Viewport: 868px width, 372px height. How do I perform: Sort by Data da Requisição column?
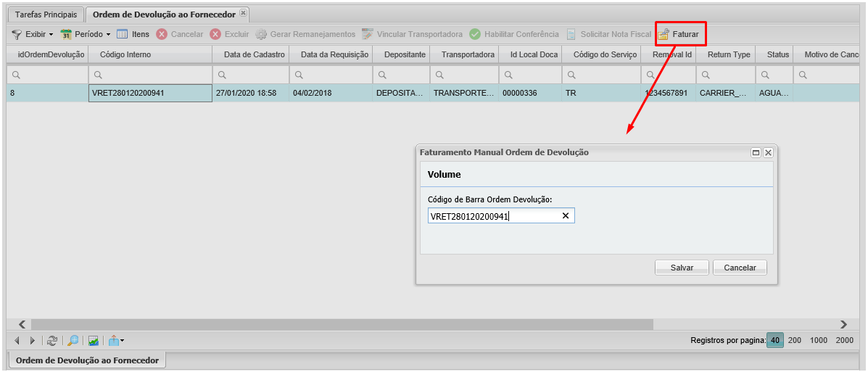[331, 55]
